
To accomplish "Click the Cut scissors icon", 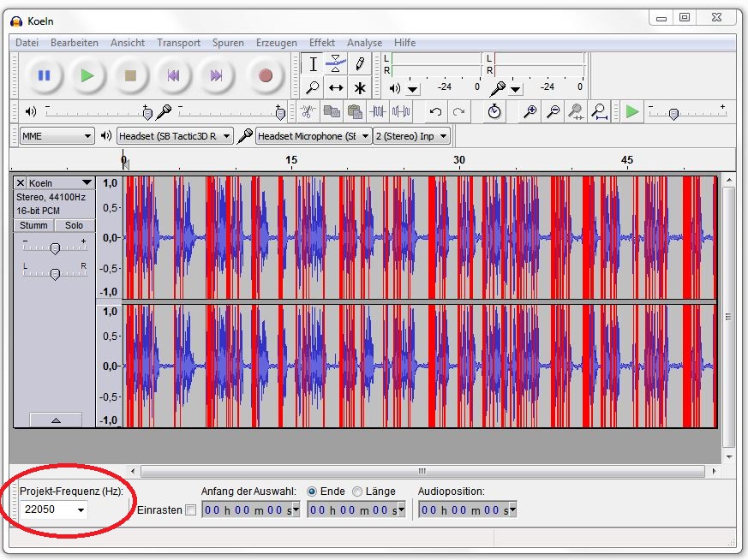I will [308, 111].
